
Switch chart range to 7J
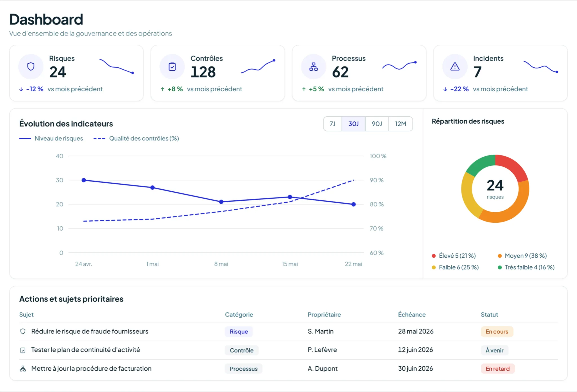point(333,124)
